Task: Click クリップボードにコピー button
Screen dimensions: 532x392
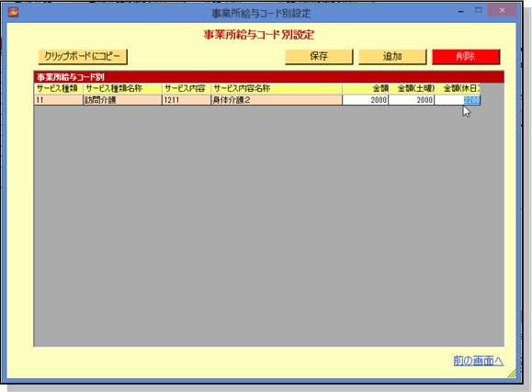Action: pos(83,56)
